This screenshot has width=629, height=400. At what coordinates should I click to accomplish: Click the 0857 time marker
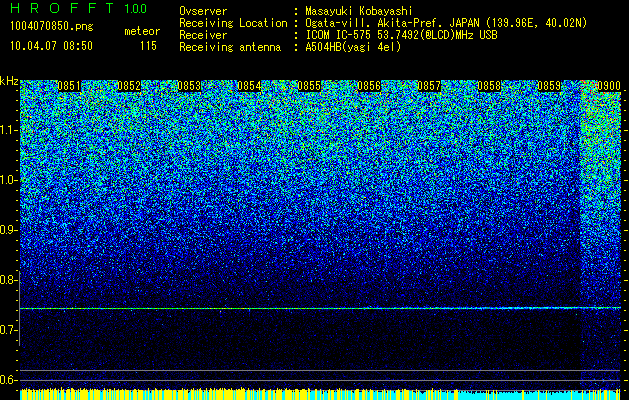[429, 86]
